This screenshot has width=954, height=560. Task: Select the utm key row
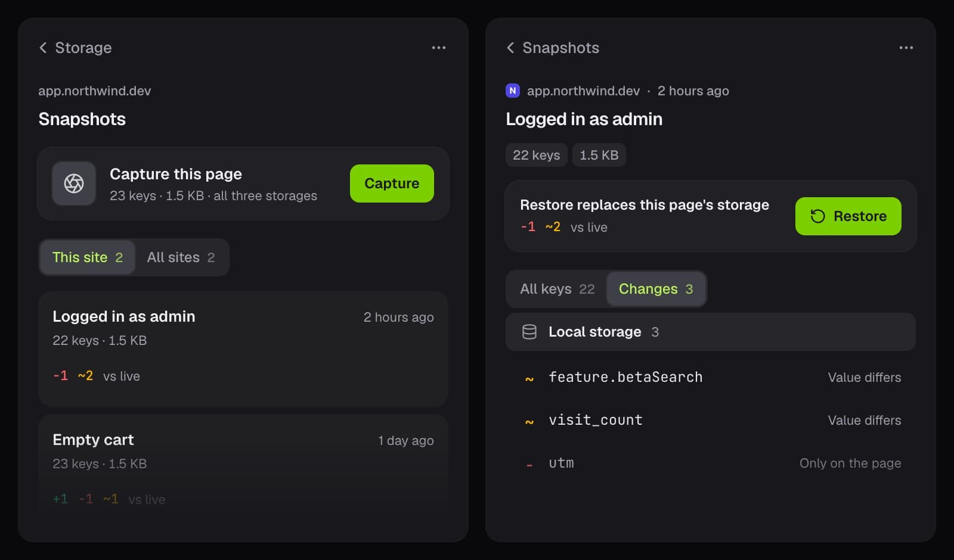pyautogui.click(x=711, y=463)
